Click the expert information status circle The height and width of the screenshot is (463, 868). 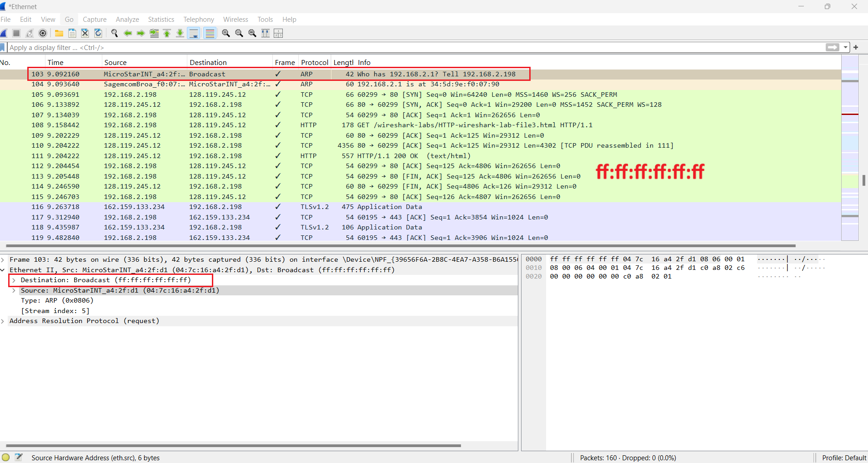tap(5, 458)
